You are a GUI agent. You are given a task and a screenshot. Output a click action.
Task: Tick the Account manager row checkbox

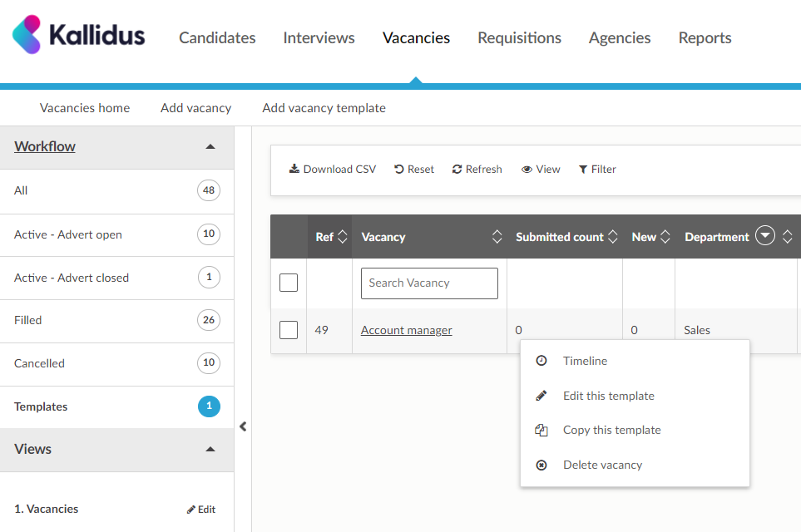pos(289,330)
